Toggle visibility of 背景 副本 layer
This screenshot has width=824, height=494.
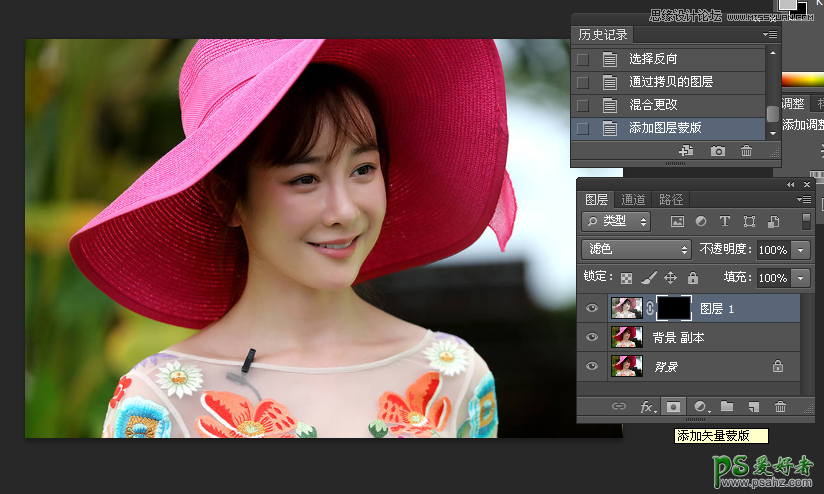592,338
